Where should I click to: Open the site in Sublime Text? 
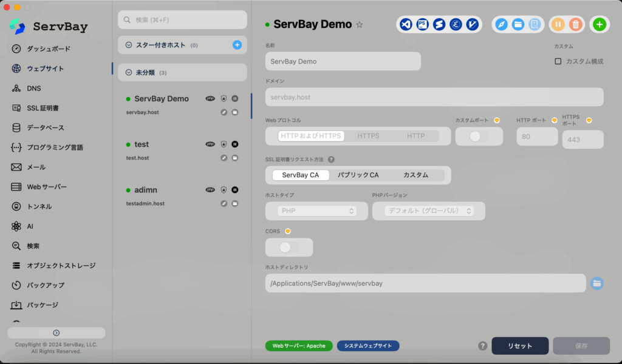(x=439, y=24)
